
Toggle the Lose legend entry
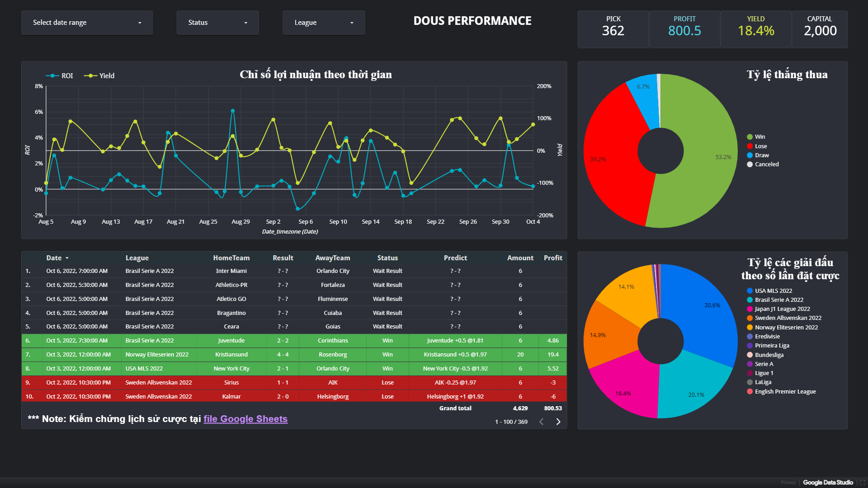tap(760, 146)
